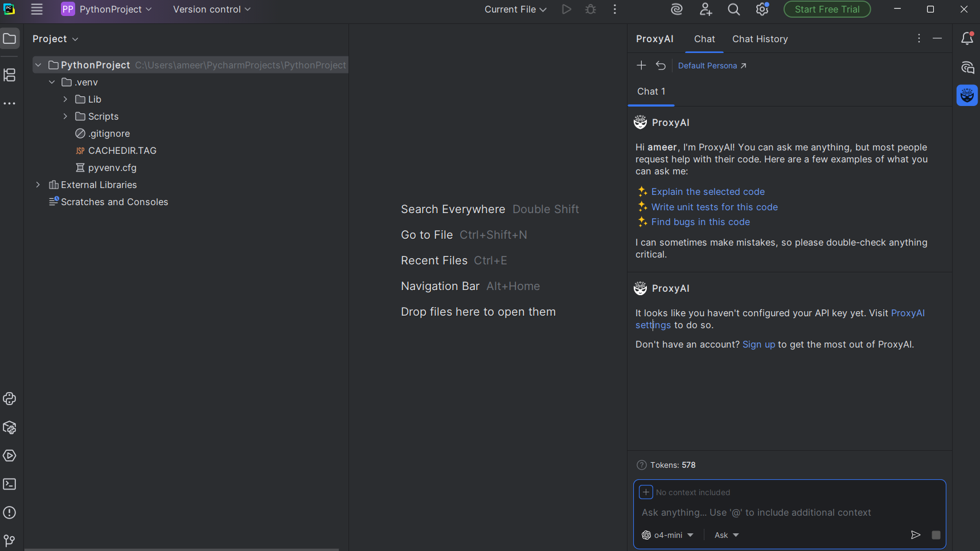Open the Python Console tool window
This screenshot has width=980, height=551.
pyautogui.click(x=10, y=399)
